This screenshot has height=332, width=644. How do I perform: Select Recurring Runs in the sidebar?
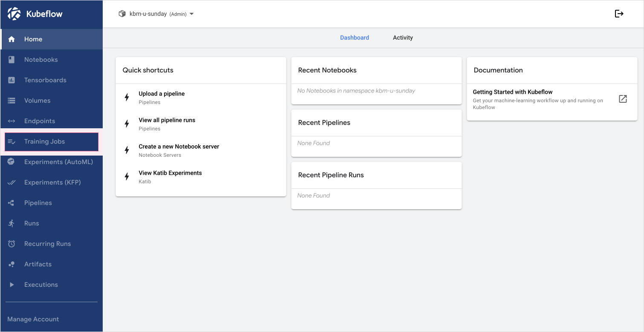52,244
